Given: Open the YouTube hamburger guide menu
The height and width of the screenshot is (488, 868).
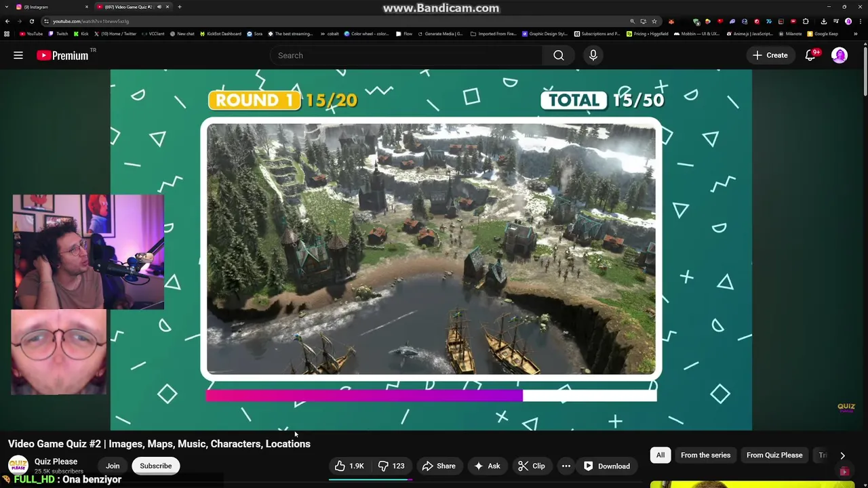Looking at the screenshot, I should coord(18,56).
